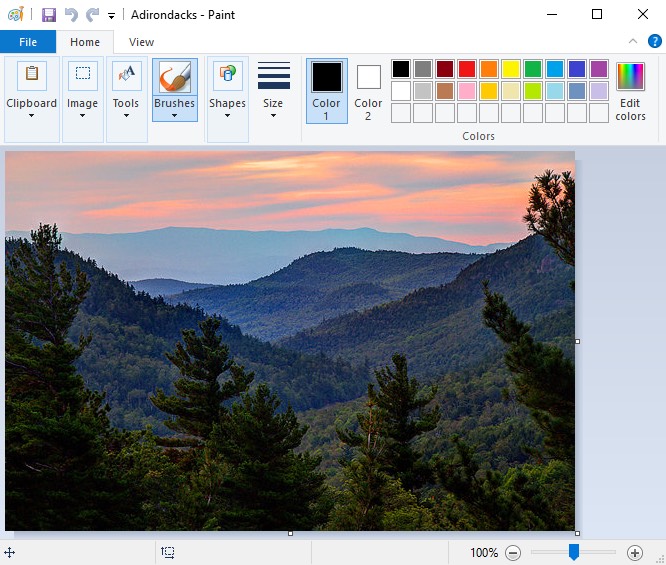Select Color 1 foreground slot

(x=327, y=90)
